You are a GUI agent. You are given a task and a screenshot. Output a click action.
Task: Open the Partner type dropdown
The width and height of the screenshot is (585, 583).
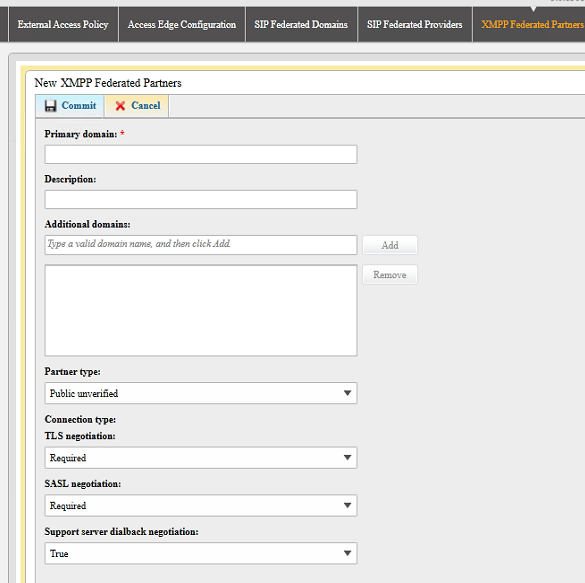coord(201,393)
